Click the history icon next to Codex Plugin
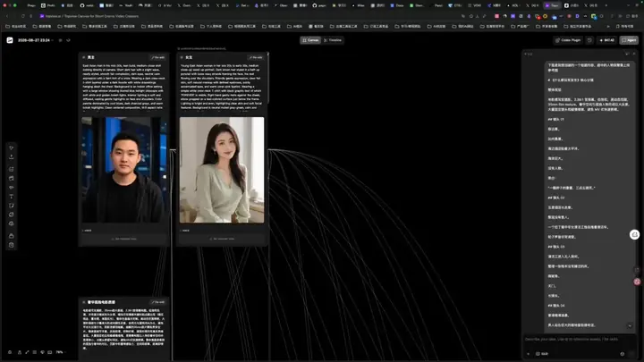Image resolution: width=644 pixels, height=362 pixels. [x=589, y=40]
